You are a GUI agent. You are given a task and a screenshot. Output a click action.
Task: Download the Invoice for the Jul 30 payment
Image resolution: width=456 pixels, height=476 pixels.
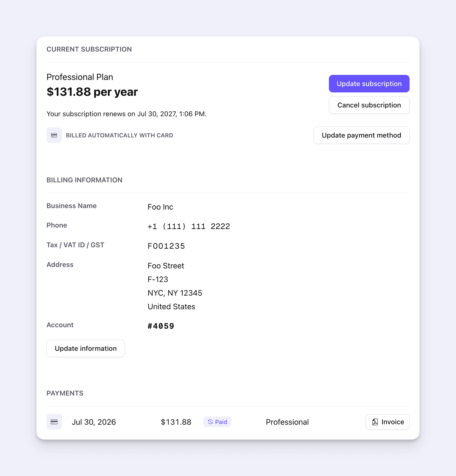pyautogui.click(x=387, y=422)
